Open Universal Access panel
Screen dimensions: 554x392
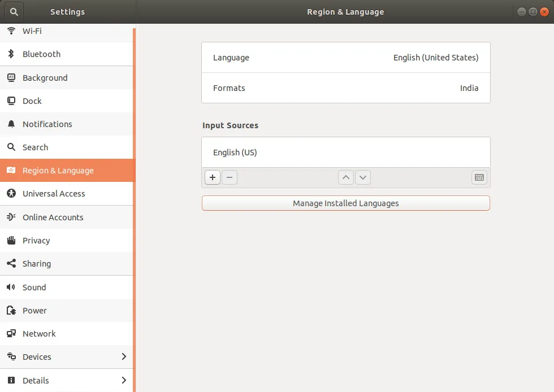(x=54, y=194)
